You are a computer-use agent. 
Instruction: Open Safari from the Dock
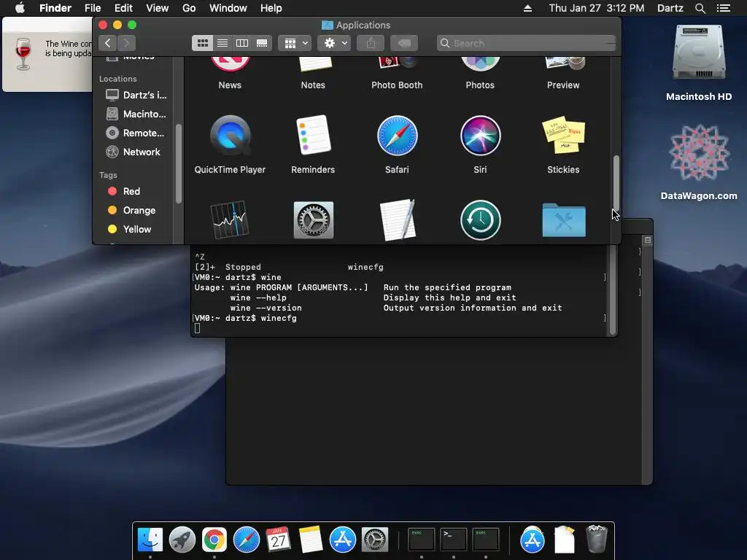click(x=247, y=540)
